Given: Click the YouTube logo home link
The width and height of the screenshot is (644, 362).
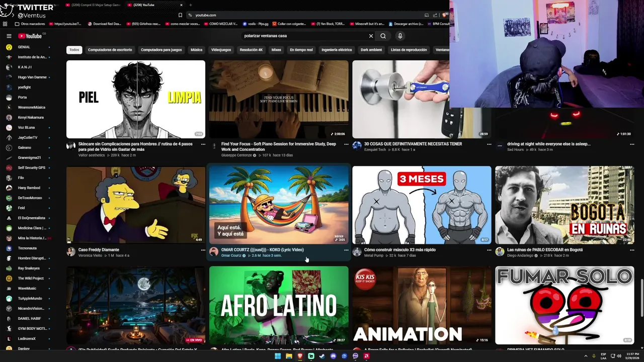Looking at the screenshot, I should click(x=30, y=36).
